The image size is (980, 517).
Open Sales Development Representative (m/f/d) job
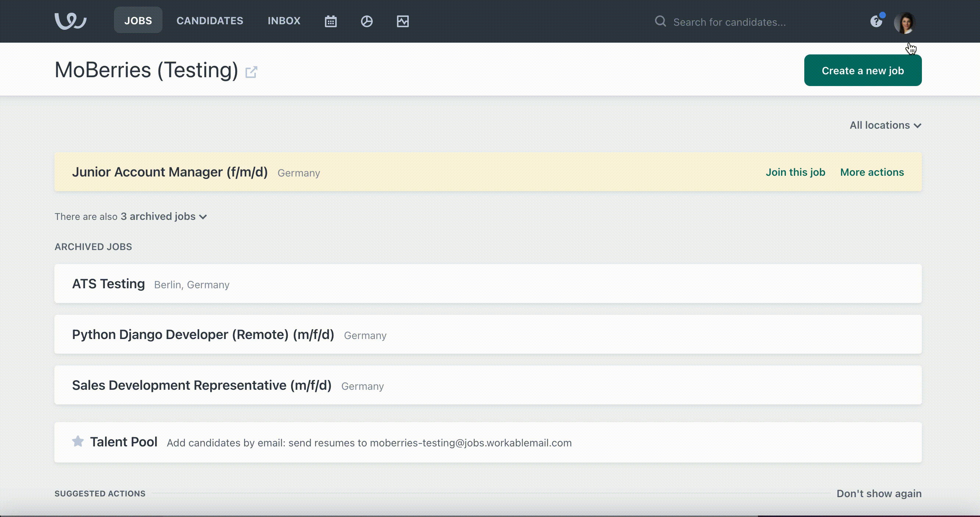(202, 385)
